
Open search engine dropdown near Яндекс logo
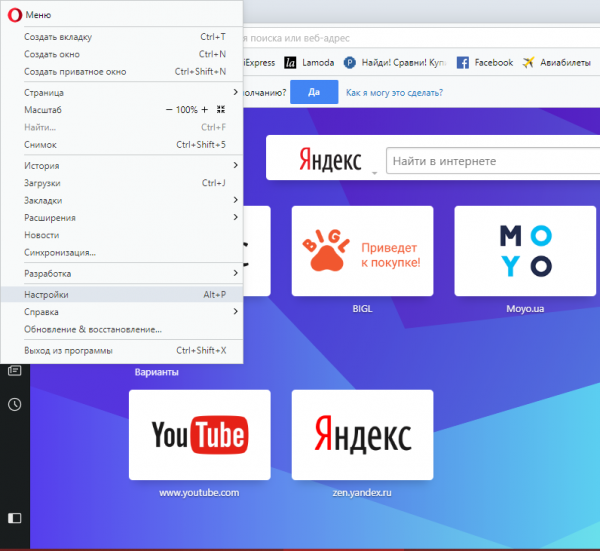(375, 173)
